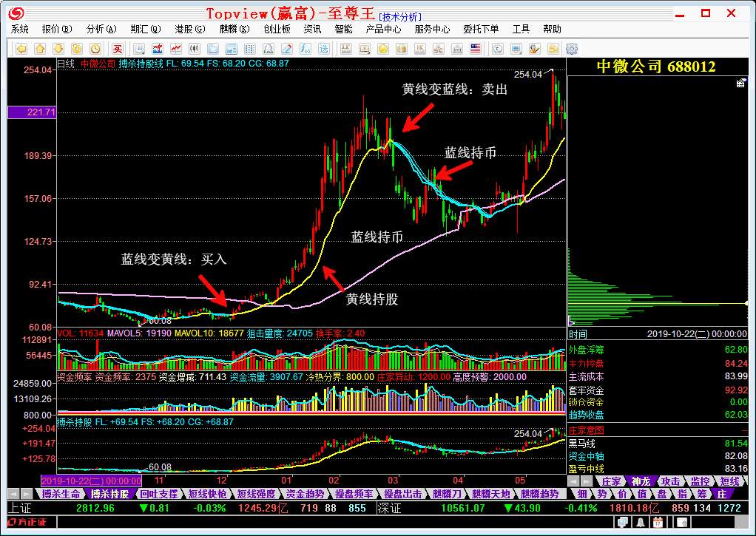Select the 搏杀持股 indicator tab

(x=109, y=494)
